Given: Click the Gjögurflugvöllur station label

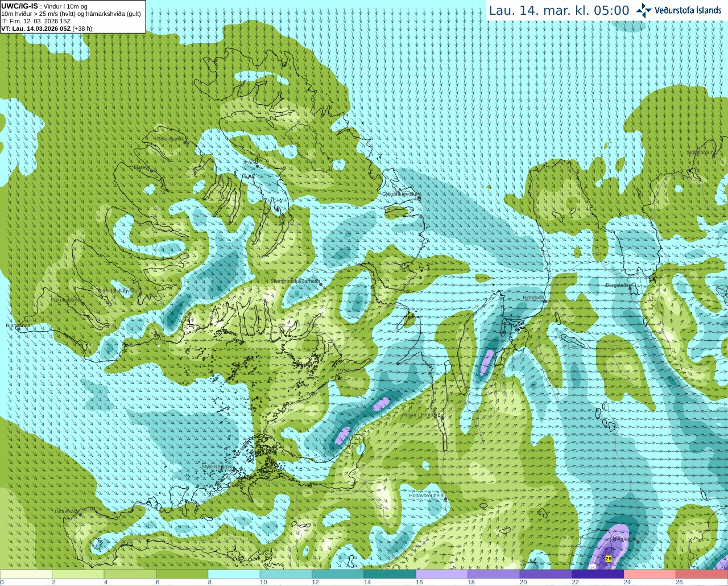Looking at the screenshot, I should [x=400, y=194].
